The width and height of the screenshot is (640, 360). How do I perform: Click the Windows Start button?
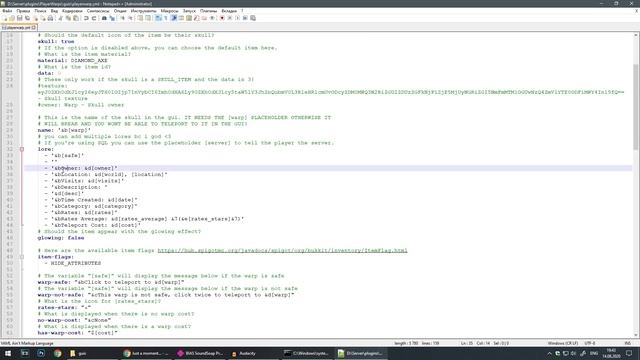tap(8, 353)
